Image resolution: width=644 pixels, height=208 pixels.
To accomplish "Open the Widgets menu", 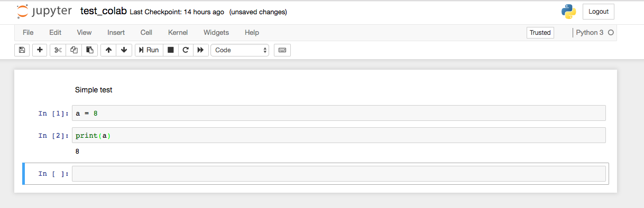I will 216,33.
